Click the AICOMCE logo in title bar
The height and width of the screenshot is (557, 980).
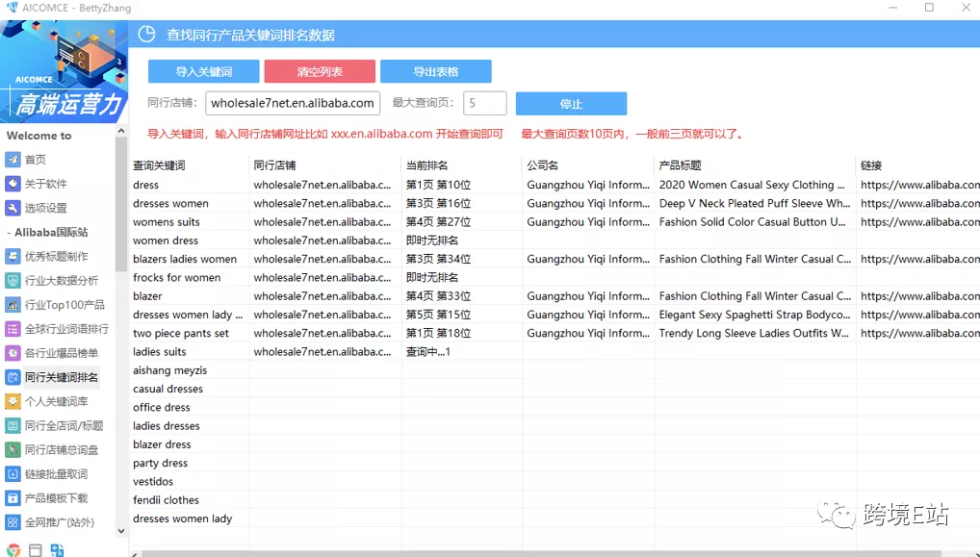(x=11, y=8)
